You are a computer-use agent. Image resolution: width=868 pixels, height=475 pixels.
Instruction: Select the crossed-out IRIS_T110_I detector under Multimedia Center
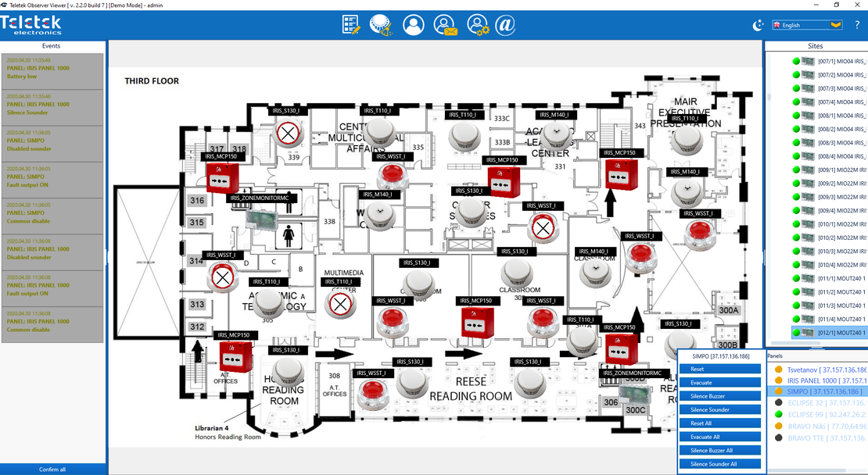(339, 304)
